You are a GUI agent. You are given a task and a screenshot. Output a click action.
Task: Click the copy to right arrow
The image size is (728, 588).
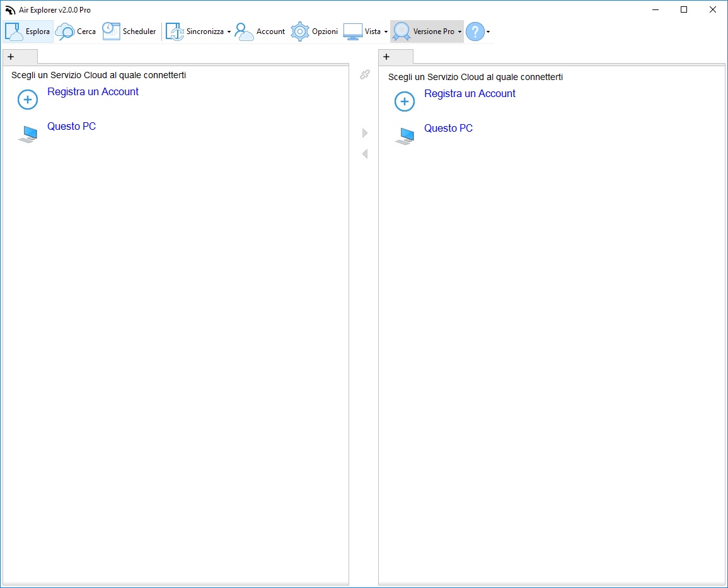[x=365, y=133]
